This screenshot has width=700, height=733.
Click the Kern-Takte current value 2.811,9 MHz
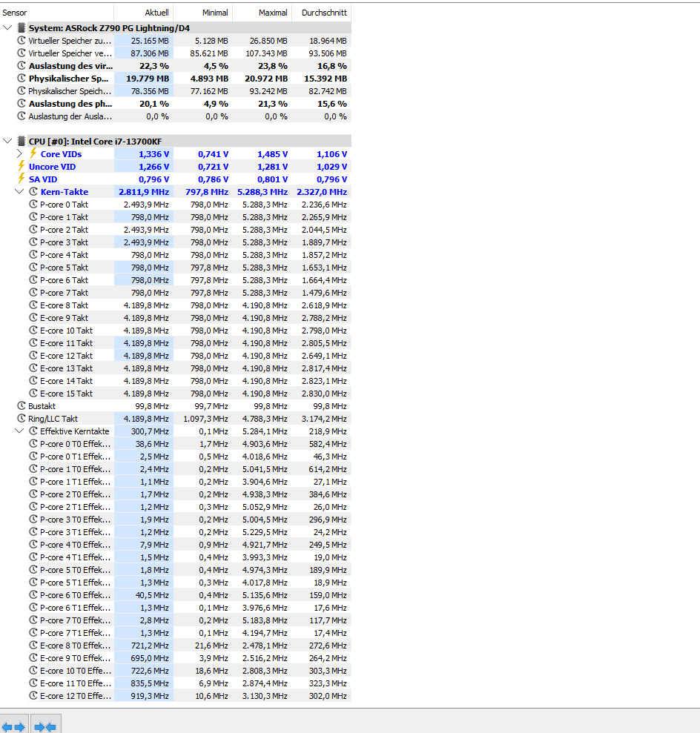click(x=144, y=192)
